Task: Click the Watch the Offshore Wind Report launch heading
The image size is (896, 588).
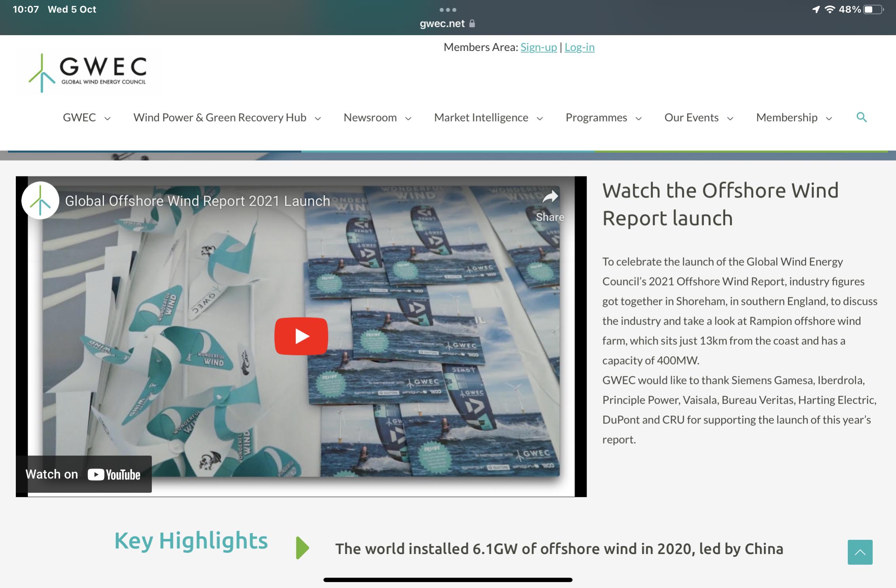Action: click(720, 204)
